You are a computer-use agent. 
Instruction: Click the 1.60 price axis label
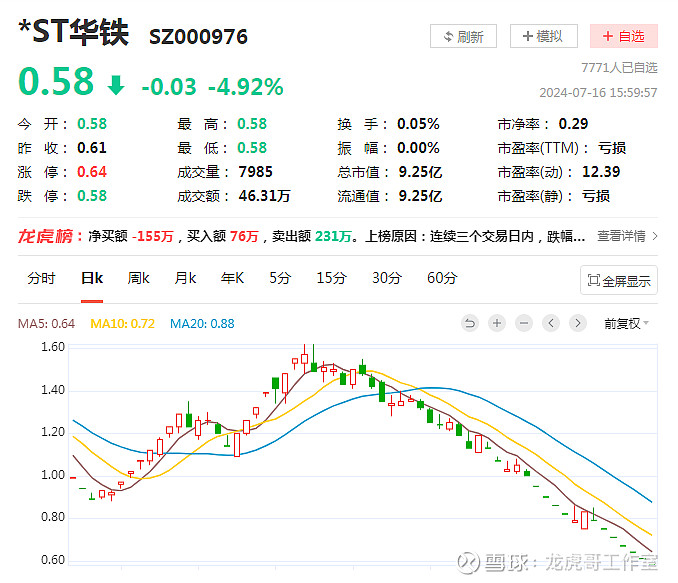53,347
